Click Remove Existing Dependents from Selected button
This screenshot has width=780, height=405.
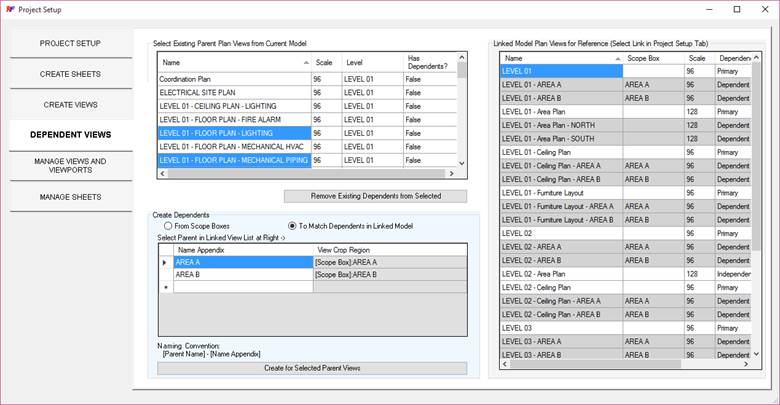375,196
